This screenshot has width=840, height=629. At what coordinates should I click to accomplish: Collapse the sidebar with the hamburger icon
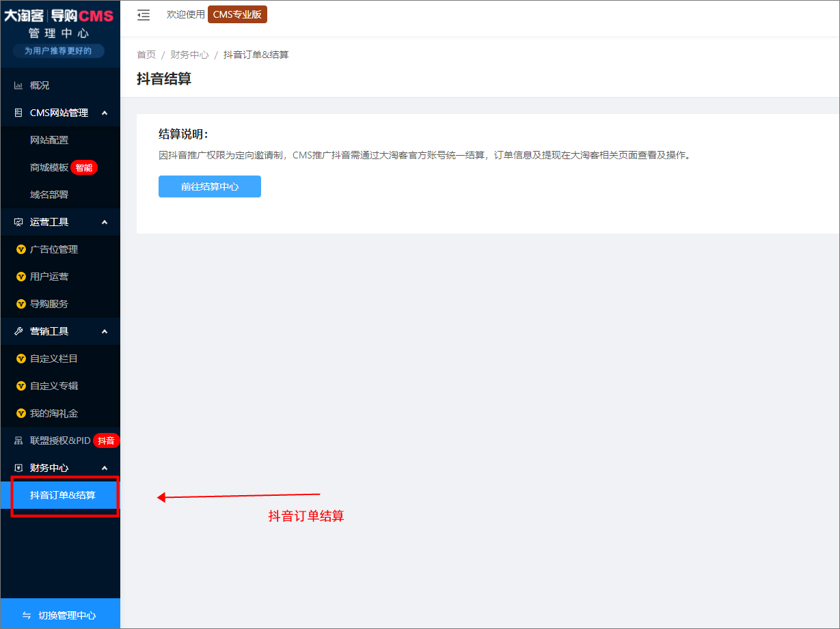(144, 15)
